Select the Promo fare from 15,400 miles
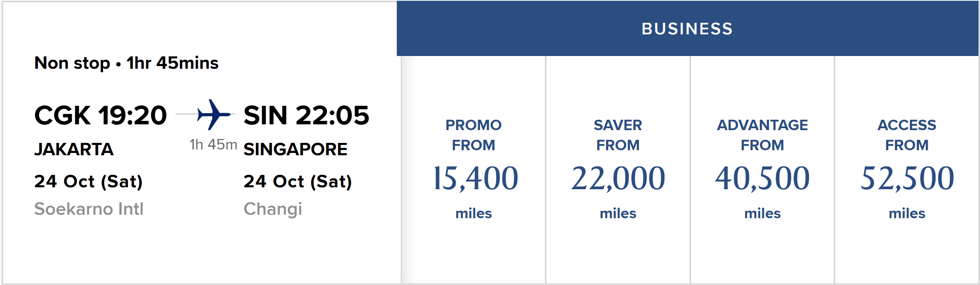 point(474,170)
